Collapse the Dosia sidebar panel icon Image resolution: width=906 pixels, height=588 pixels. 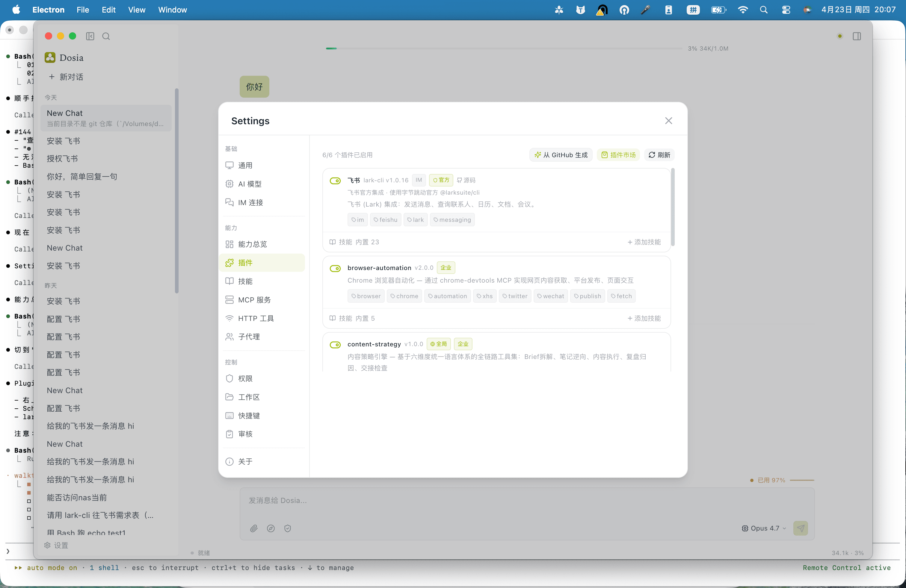click(90, 36)
